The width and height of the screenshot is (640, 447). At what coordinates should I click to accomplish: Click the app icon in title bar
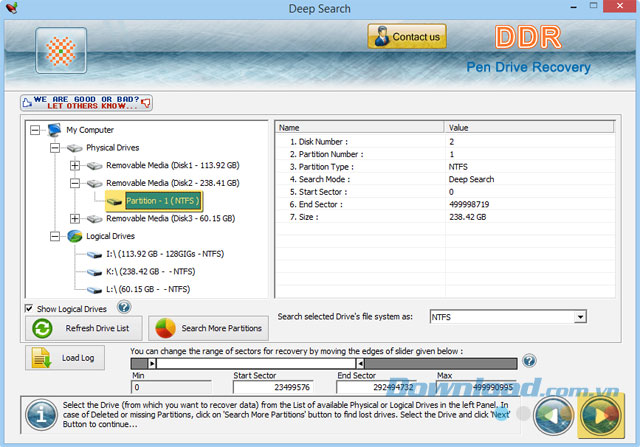pos(11,7)
